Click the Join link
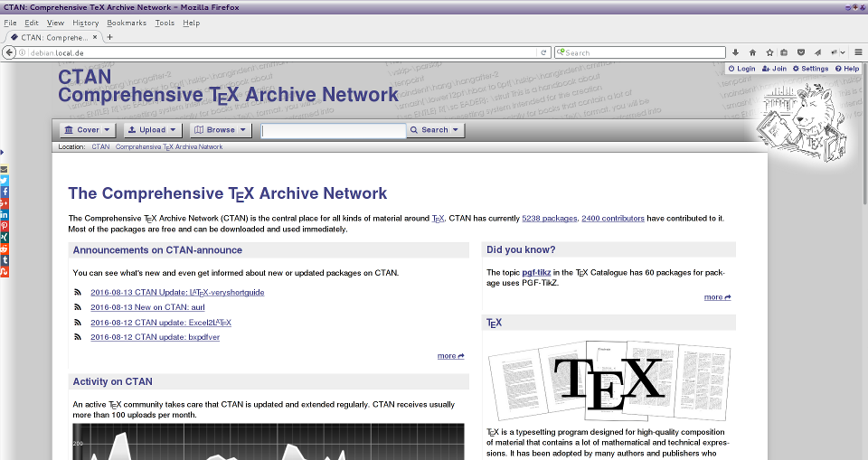This screenshot has width=868, height=460. click(x=775, y=69)
